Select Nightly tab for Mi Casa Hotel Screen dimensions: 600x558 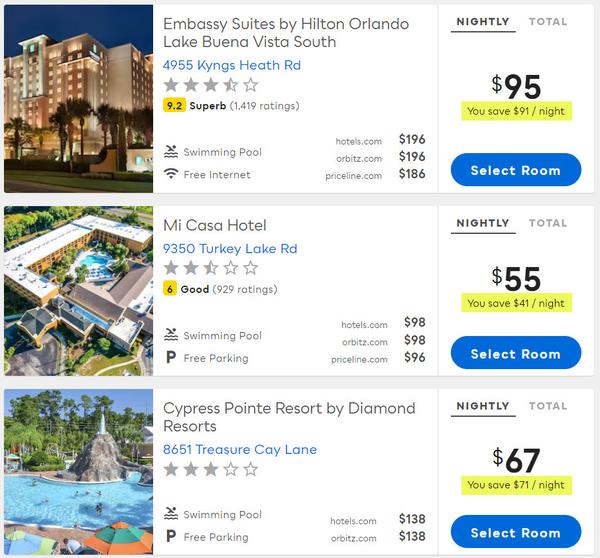coord(483,223)
